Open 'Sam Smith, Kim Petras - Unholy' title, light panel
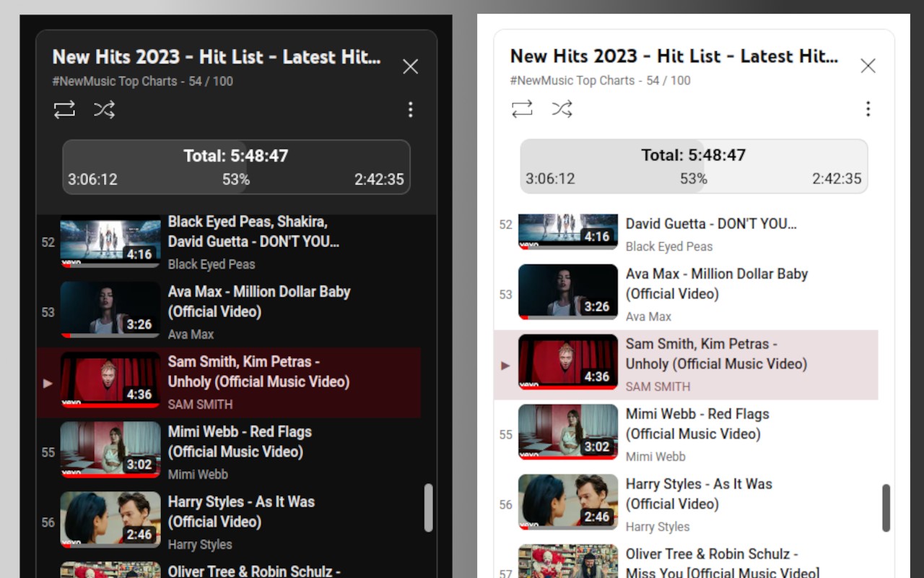 716,353
